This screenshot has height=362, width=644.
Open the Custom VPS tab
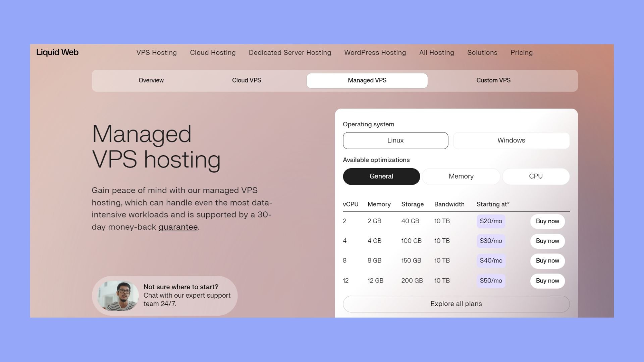point(493,80)
